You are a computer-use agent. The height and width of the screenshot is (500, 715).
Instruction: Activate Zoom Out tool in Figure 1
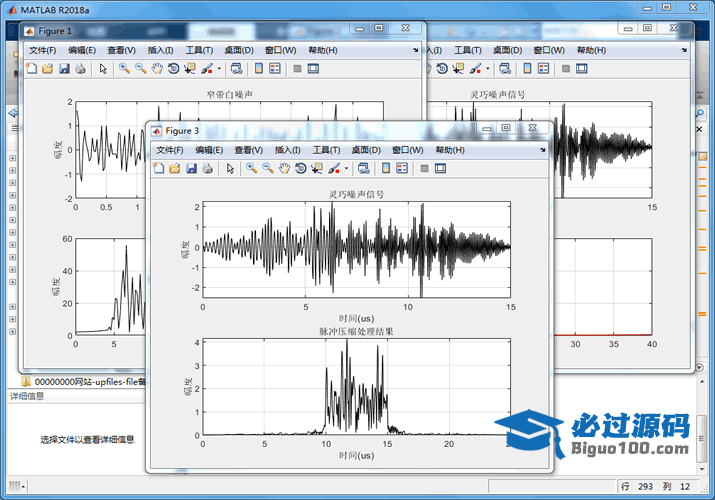[140, 69]
